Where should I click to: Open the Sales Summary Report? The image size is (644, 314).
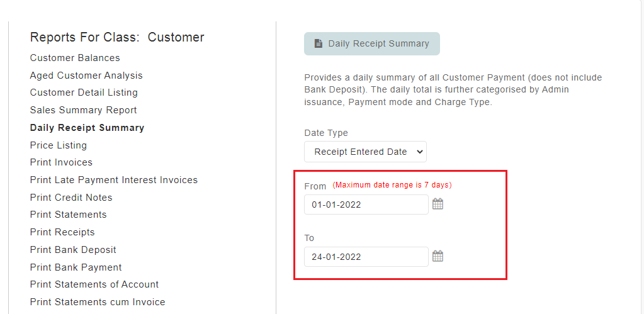tap(83, 110)
